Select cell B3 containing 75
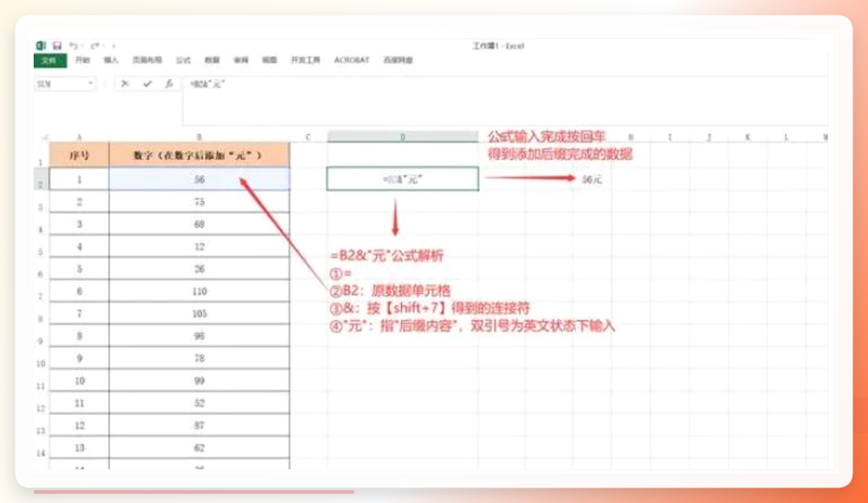This screenshot has width=868, height=503. pos(199,201)
